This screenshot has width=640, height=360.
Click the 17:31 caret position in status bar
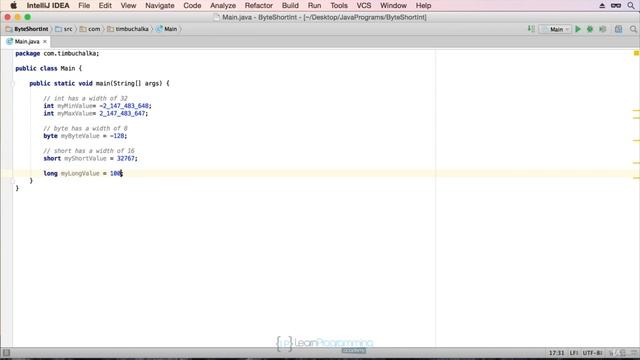556,353
